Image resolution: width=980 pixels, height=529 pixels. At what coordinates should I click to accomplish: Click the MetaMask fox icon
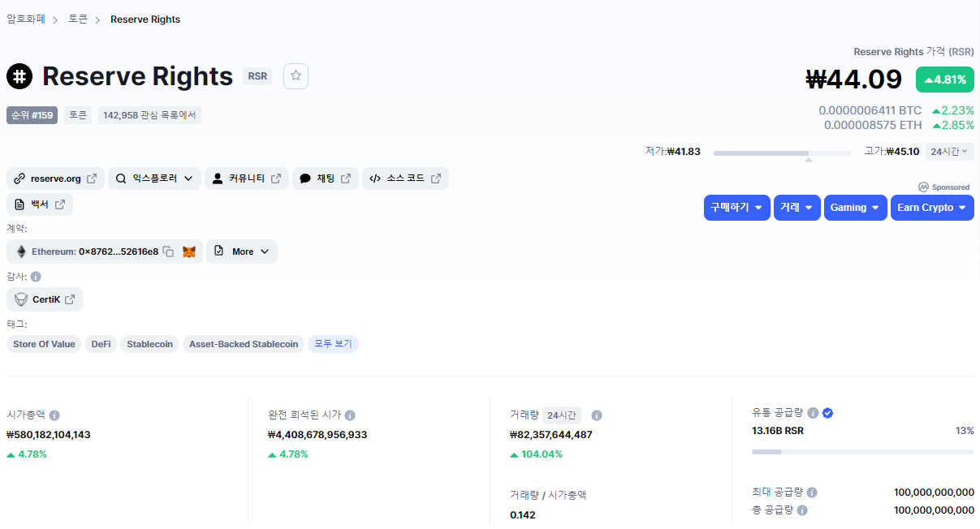(x=188, y=252)
